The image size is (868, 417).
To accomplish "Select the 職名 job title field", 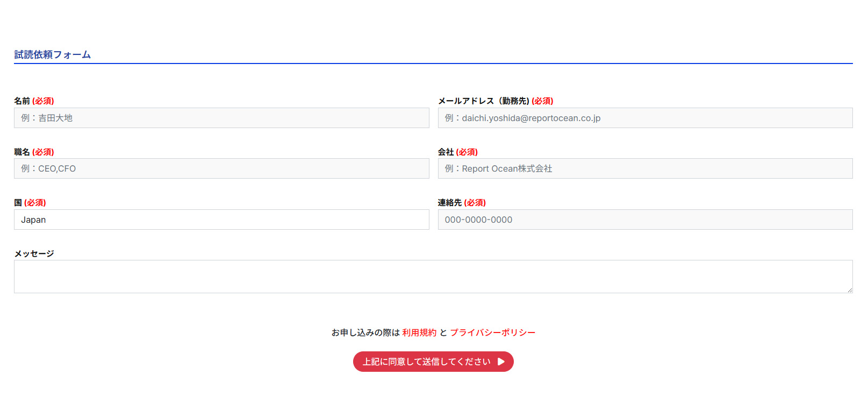I will pyautogui.click(x=221, y=168).
